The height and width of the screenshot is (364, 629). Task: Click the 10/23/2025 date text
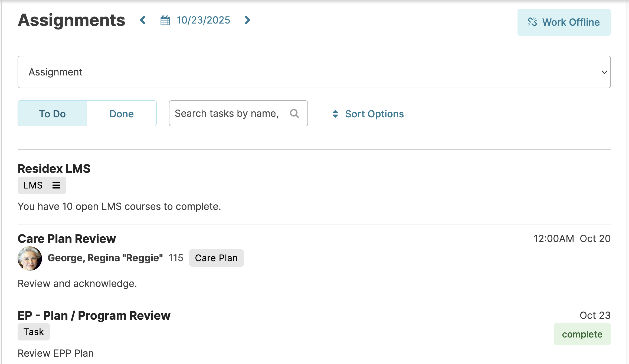click(203, 20)
